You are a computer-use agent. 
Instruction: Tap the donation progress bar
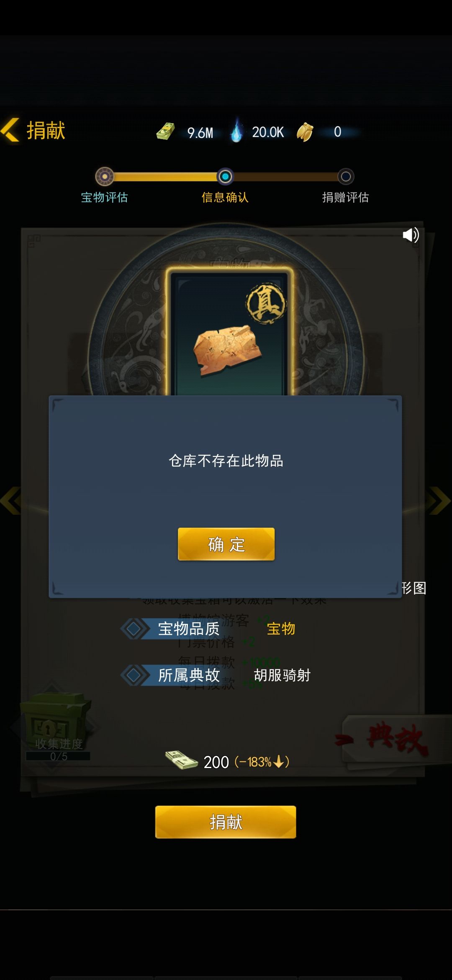(225, 177)
